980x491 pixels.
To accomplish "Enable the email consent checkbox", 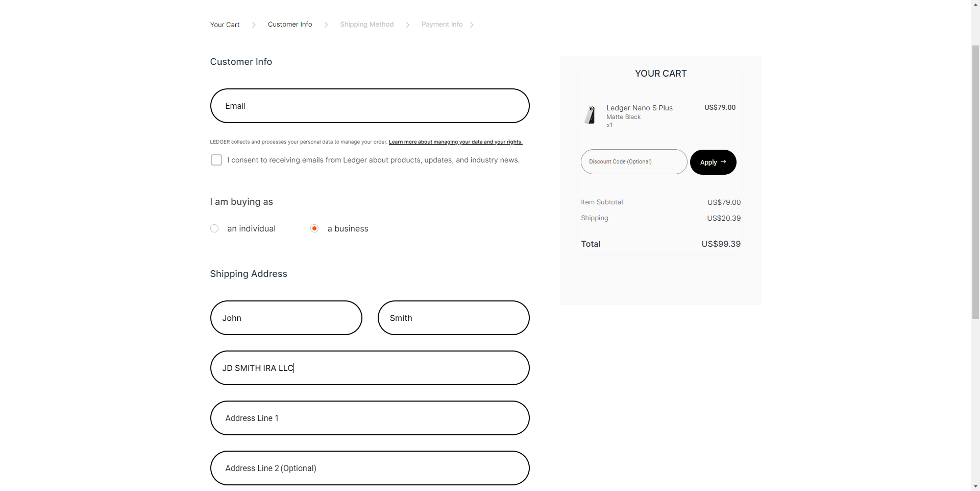I will [216, 160].
